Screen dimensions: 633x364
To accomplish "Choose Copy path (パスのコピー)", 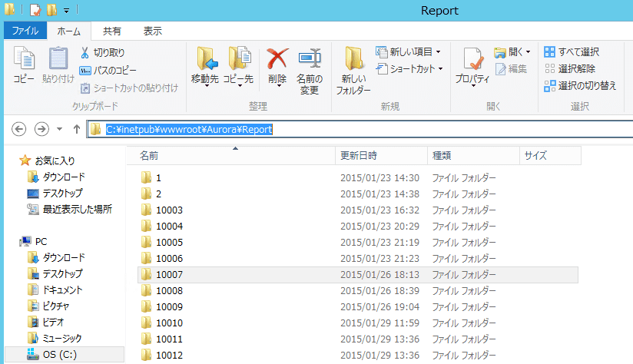I will 108,70.
